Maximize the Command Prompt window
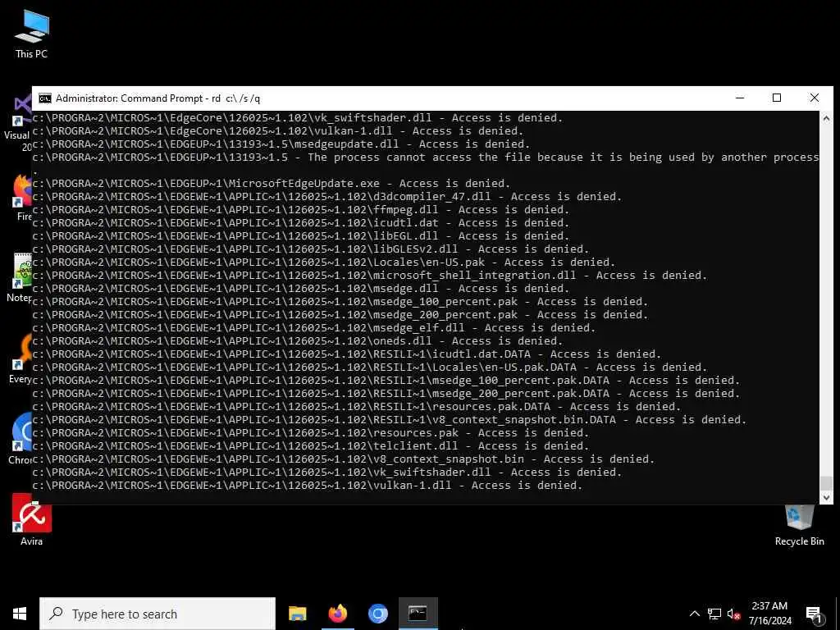The width and height of the screenshot is (840, 630). pyautogui.click(x=777, y=98)
